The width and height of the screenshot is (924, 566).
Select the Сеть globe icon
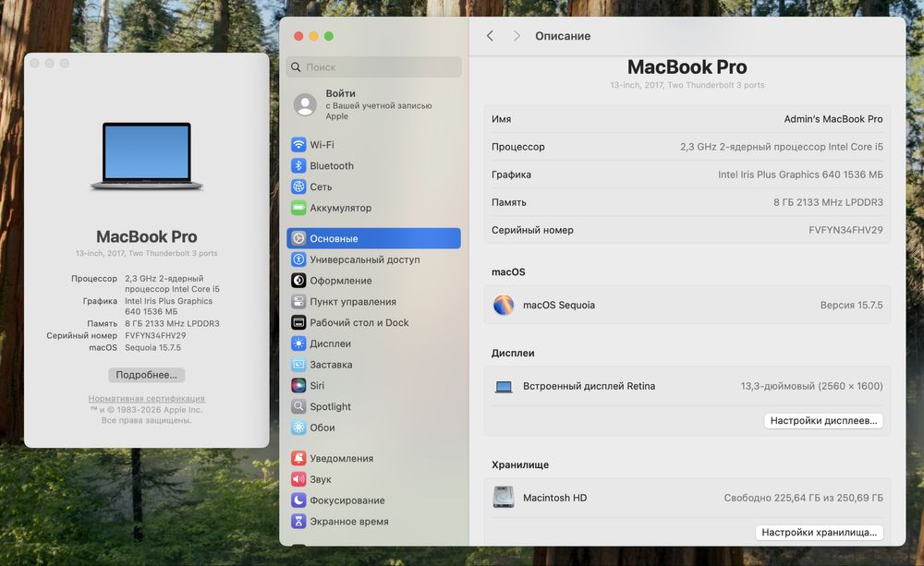point(298,187)
